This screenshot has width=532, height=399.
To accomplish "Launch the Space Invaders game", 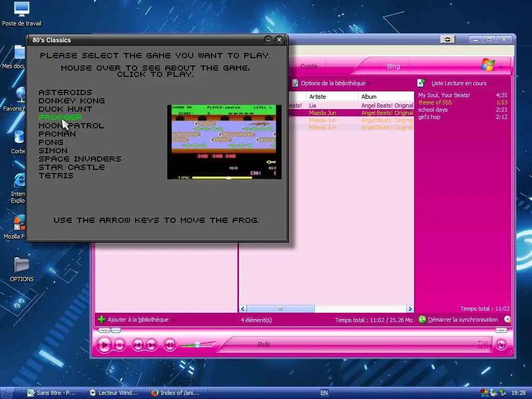I will click(x=80, y=159).
